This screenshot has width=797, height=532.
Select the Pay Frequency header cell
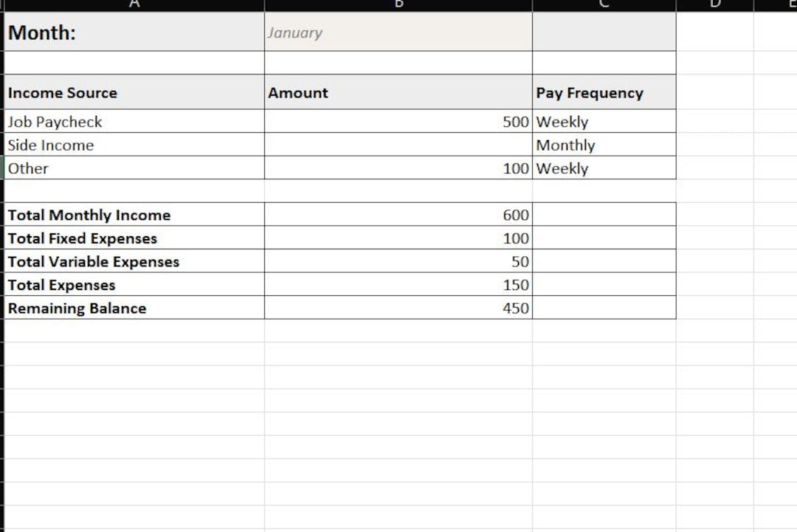[604, 92]
